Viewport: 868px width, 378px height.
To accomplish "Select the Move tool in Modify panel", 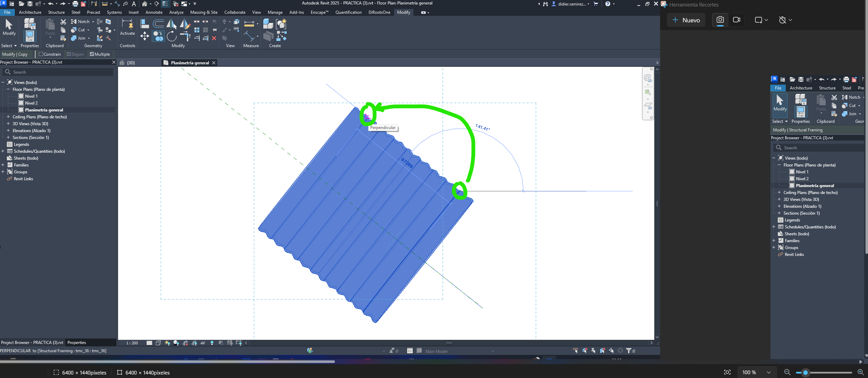I will [145, 36].
